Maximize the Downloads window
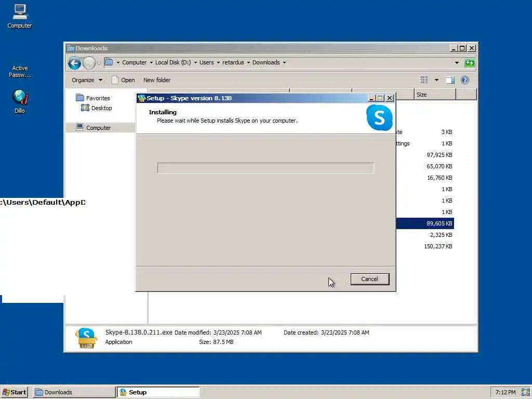 pos(462,48)
